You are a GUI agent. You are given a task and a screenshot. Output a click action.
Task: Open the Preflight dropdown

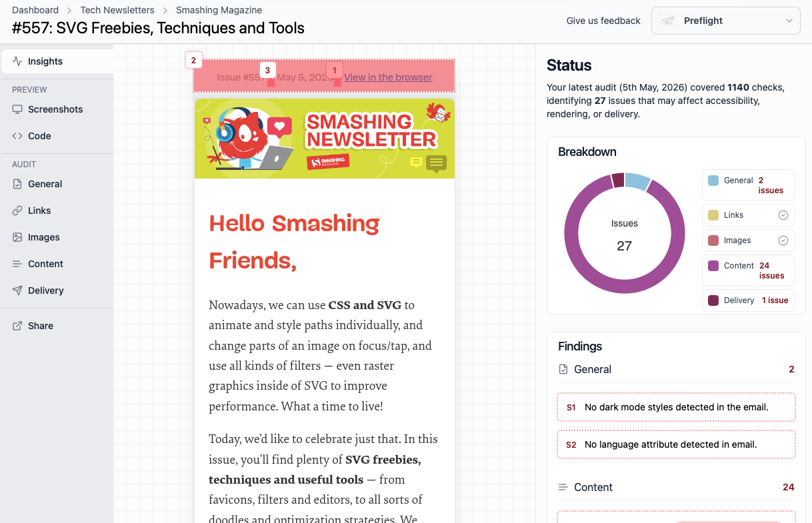point(726,21)
